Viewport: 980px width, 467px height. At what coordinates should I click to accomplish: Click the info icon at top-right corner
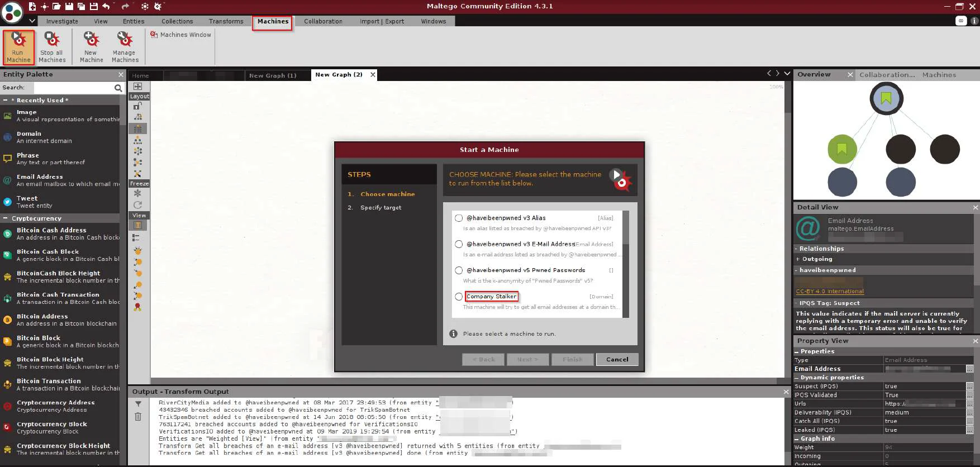point(974,21)
